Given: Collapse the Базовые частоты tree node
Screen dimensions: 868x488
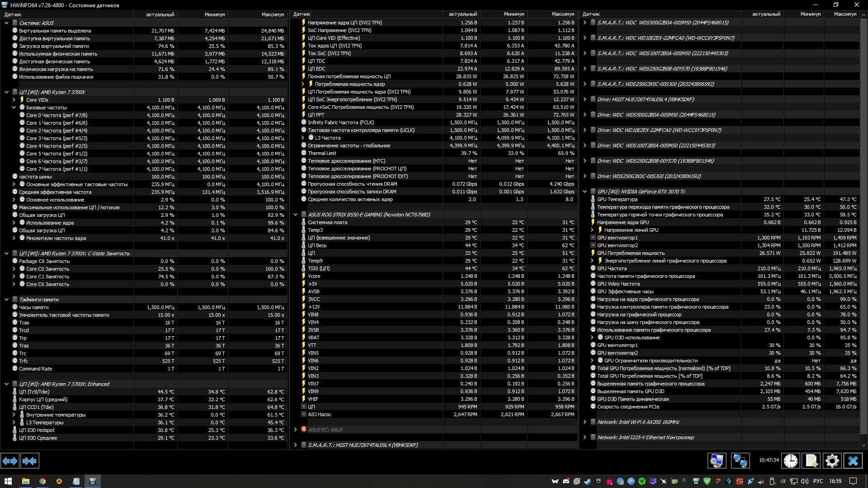Looking at the screenshot, I should [x=14, y=108].
